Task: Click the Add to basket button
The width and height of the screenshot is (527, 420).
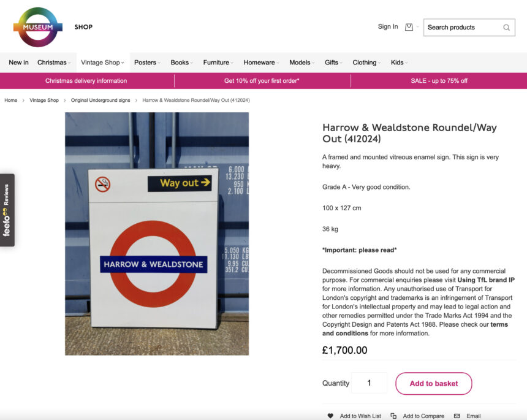Action: click(433, 383)
